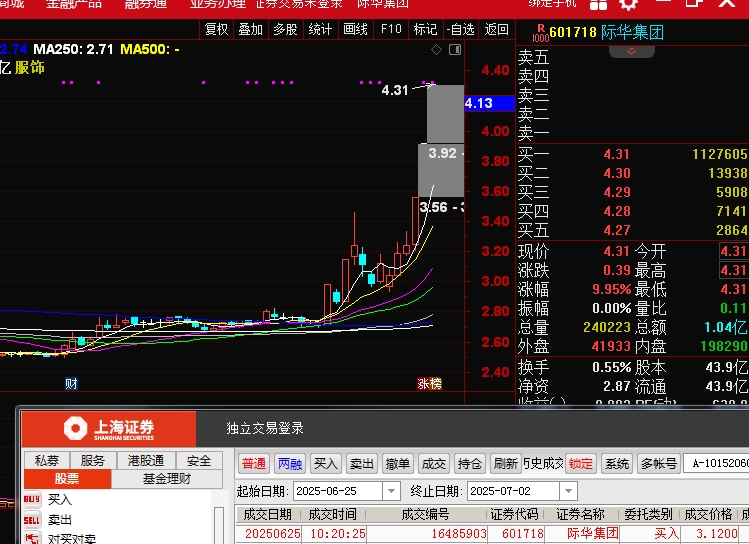Click 买二 price 4.30 in order book

pos(616,173)
